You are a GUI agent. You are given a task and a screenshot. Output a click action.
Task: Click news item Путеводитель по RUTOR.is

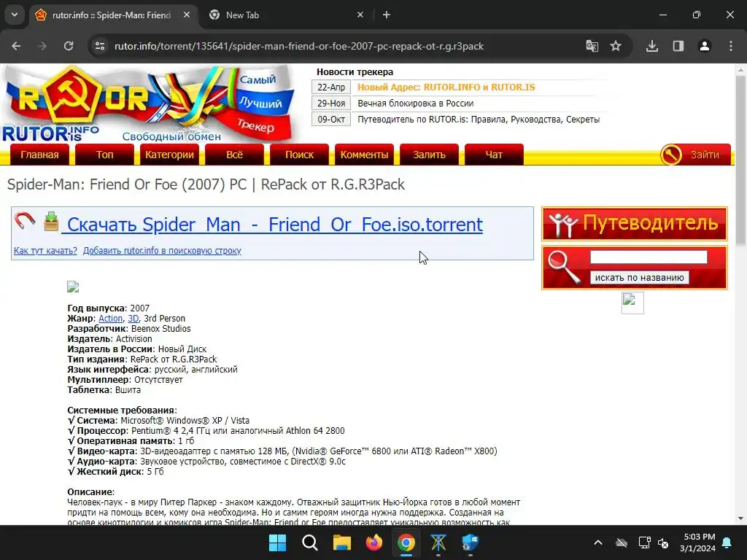click(479, 120)
